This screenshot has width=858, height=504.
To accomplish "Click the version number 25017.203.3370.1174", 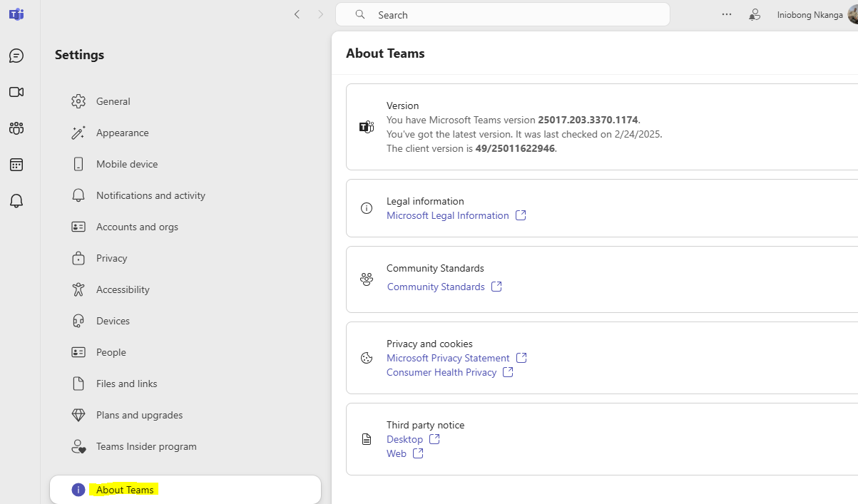I will pos(588,120).
